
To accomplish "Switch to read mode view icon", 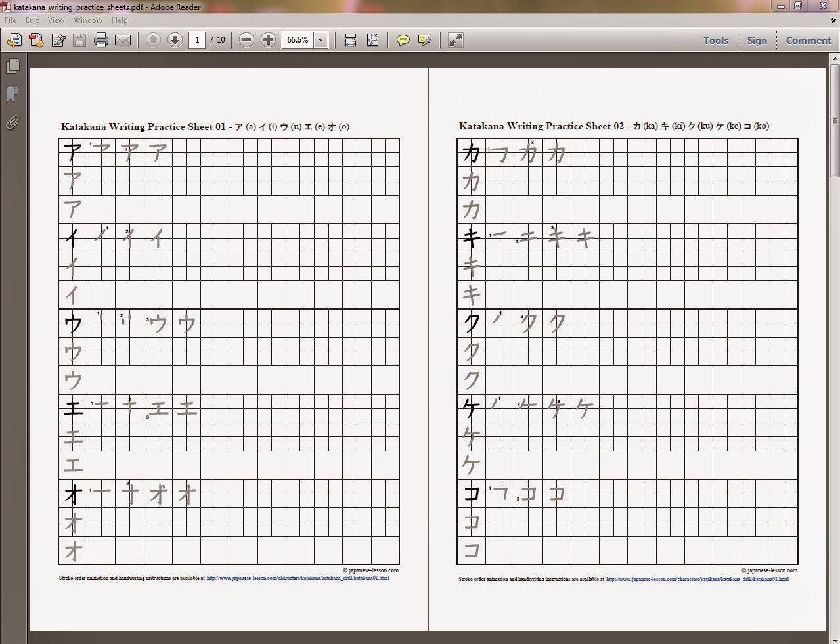I will click(x=456, y=40).
